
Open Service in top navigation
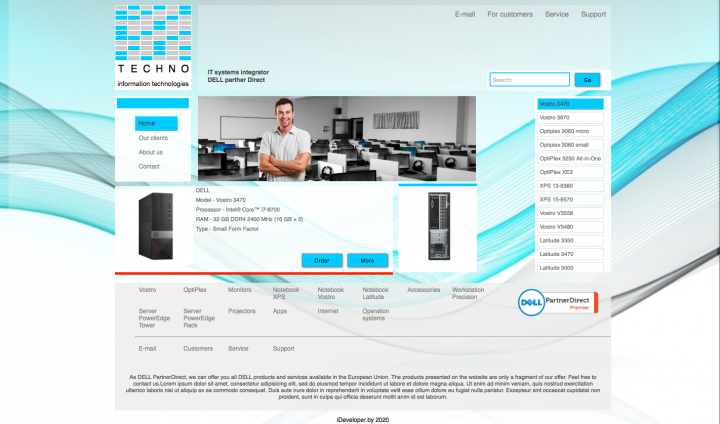point(557,14)
